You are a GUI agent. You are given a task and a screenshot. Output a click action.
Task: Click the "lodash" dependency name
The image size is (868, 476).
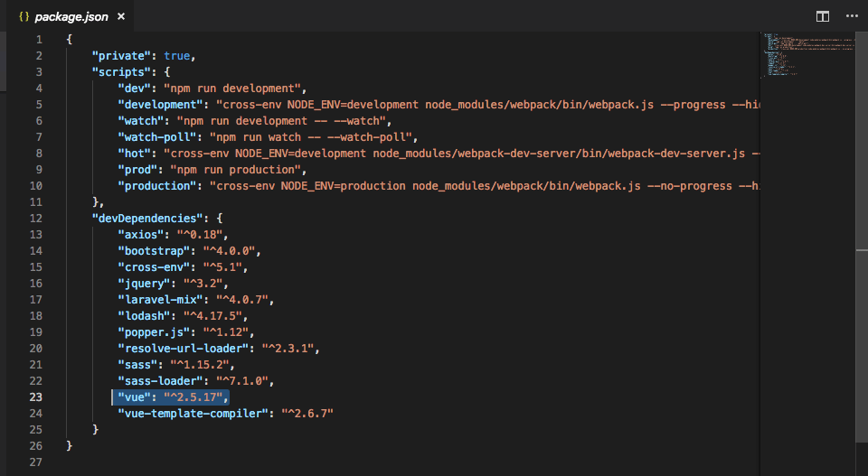[145, 315]
